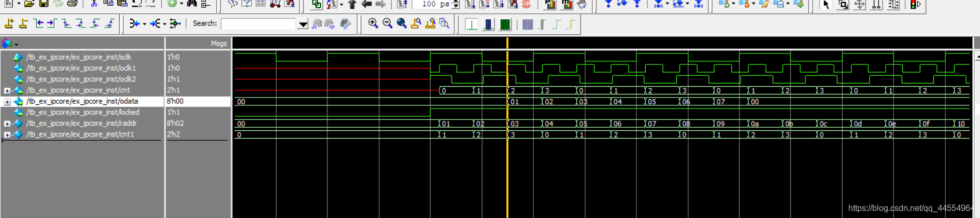This screenshot has width=980, height=218.
Task: Expand the raddr signal bus
Action: point(7,124)
